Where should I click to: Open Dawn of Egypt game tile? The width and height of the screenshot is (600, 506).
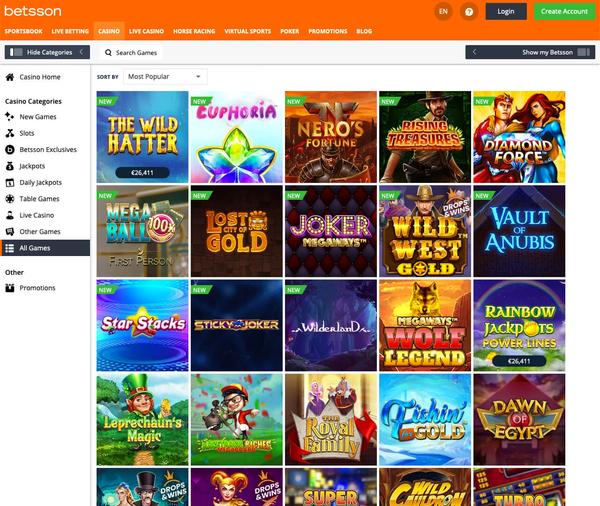tap(519, 419)
